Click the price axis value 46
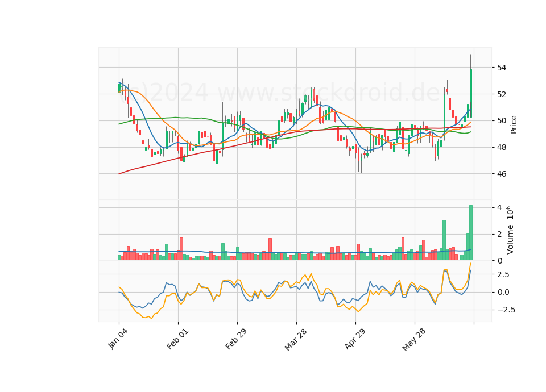546x392 pixels. pos(502,174)
